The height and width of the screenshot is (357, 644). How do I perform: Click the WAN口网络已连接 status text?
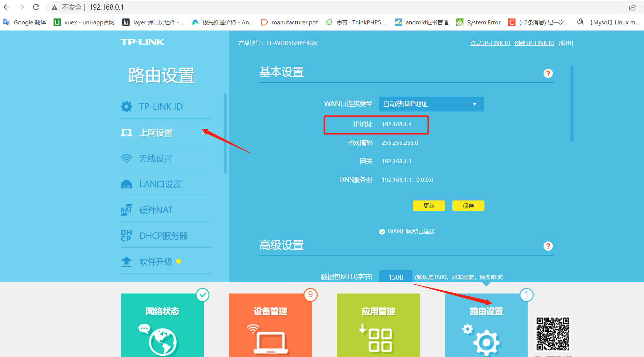pos(411,231)
